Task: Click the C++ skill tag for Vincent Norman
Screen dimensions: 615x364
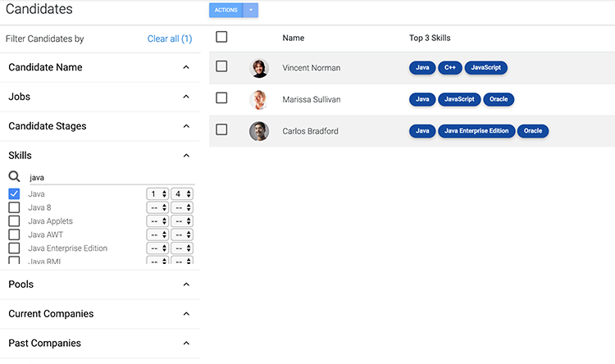Action: tap(449, 68)
